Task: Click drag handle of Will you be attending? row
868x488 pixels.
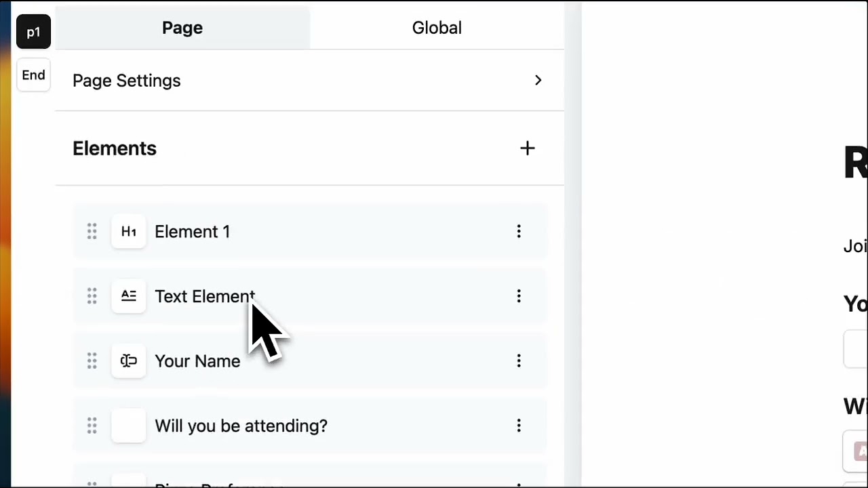Action: [x=92, y=425]
